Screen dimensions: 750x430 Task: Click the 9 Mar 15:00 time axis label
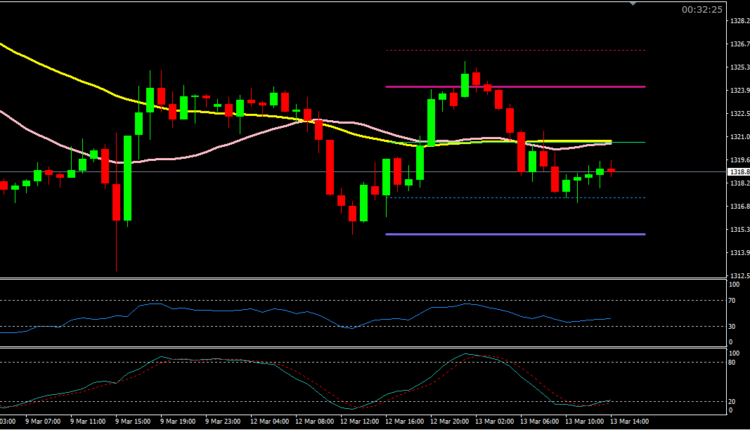(x=133, y=423)
